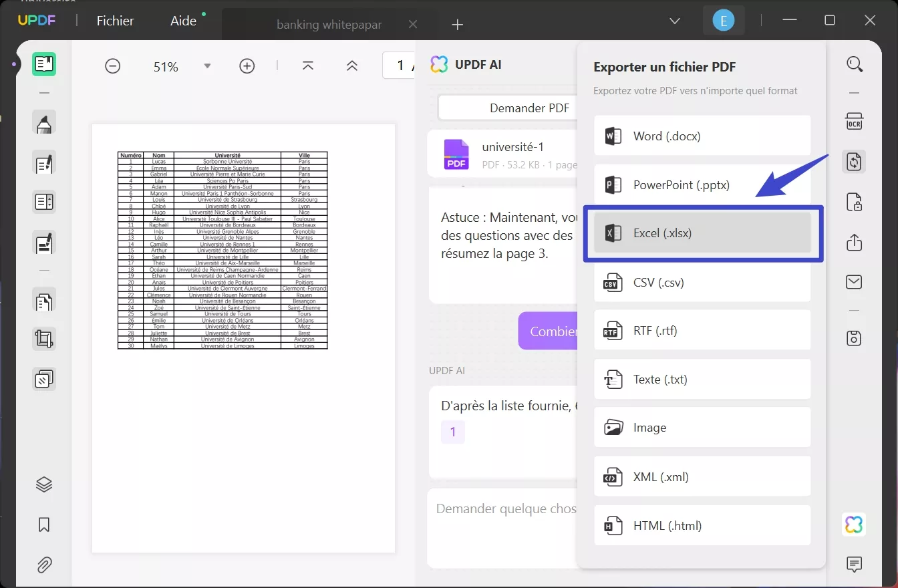The height and width of the screenshot is (588, 898).
Task: Open the tabs list chevron near the avatar
Action: point(674,21)
